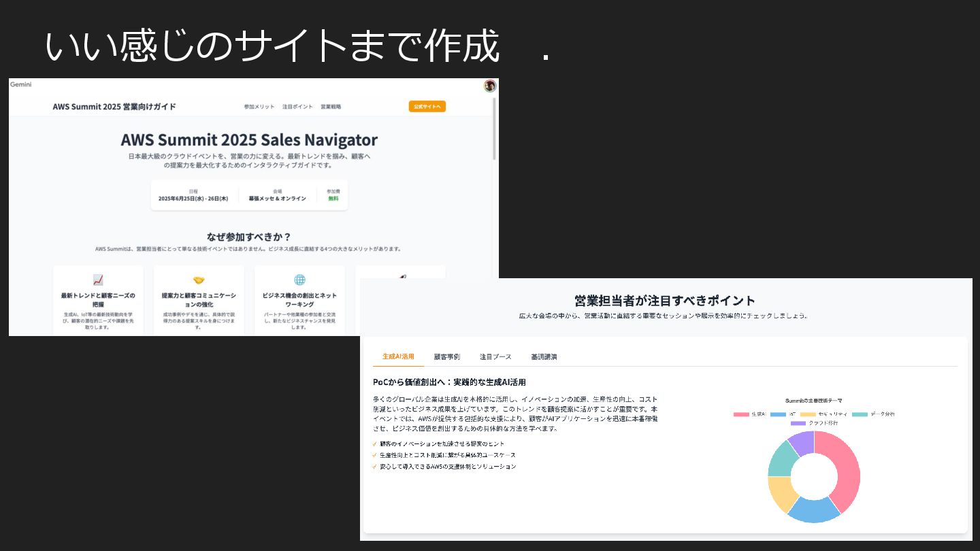Click the Summitの主要技術テーマ chart title
980x551 pixels.
point(813,401)
